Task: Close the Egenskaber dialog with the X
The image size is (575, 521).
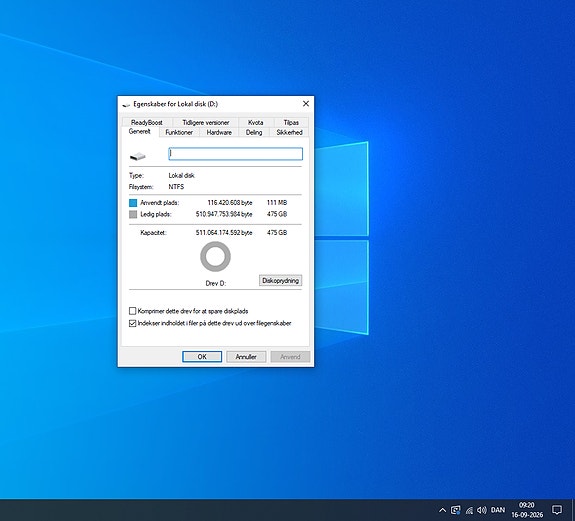Action: [306, 104]
